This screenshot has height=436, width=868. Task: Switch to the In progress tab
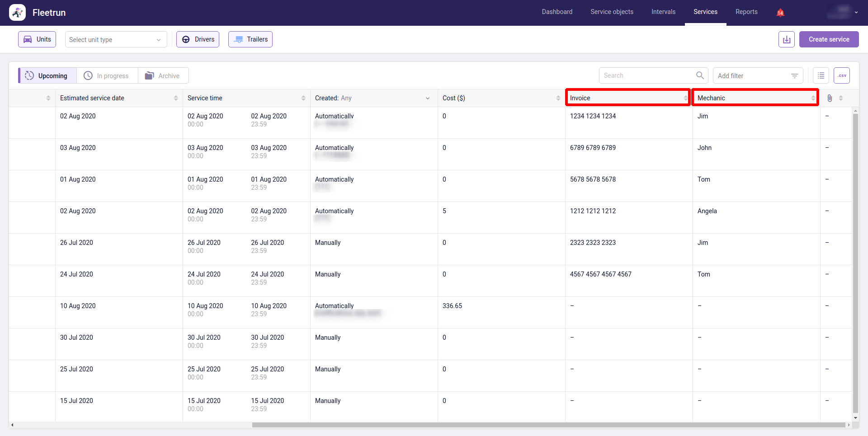point(107,76)
